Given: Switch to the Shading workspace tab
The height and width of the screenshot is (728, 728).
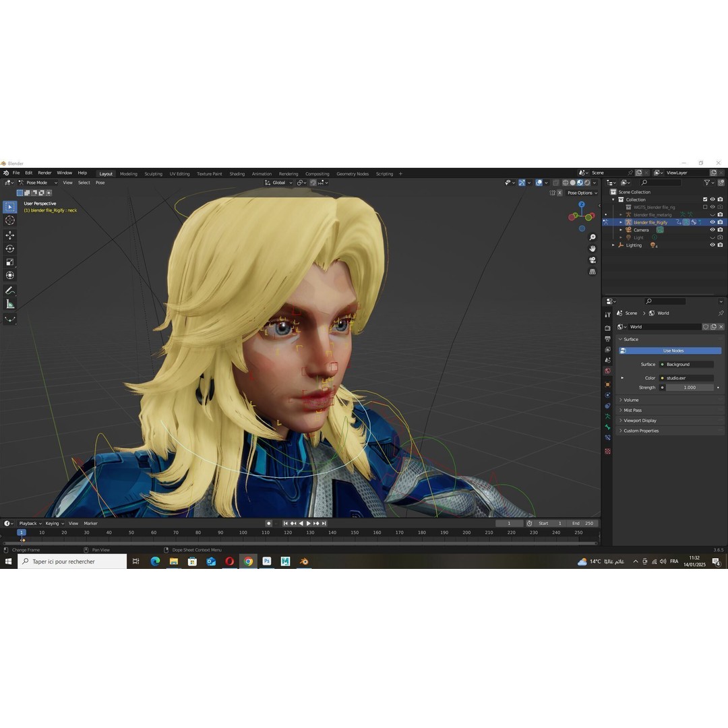Looking at the screenshot, I should coord(237,174).
